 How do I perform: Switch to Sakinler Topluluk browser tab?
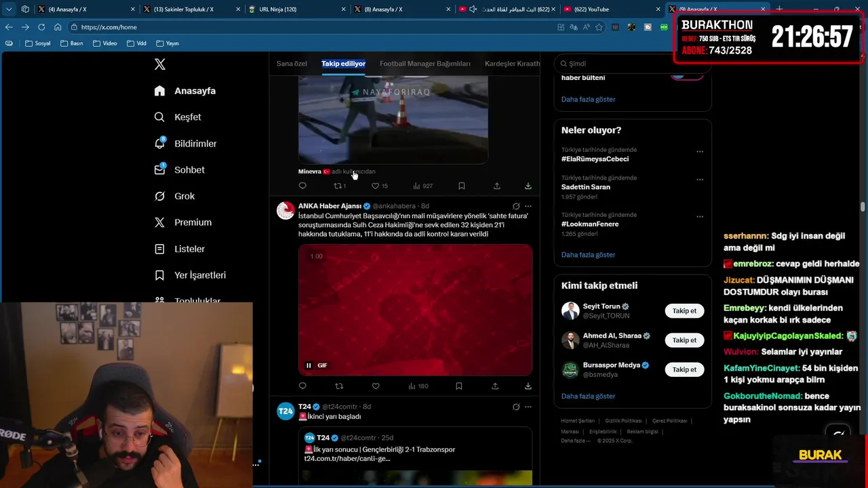tap(192, 9)
